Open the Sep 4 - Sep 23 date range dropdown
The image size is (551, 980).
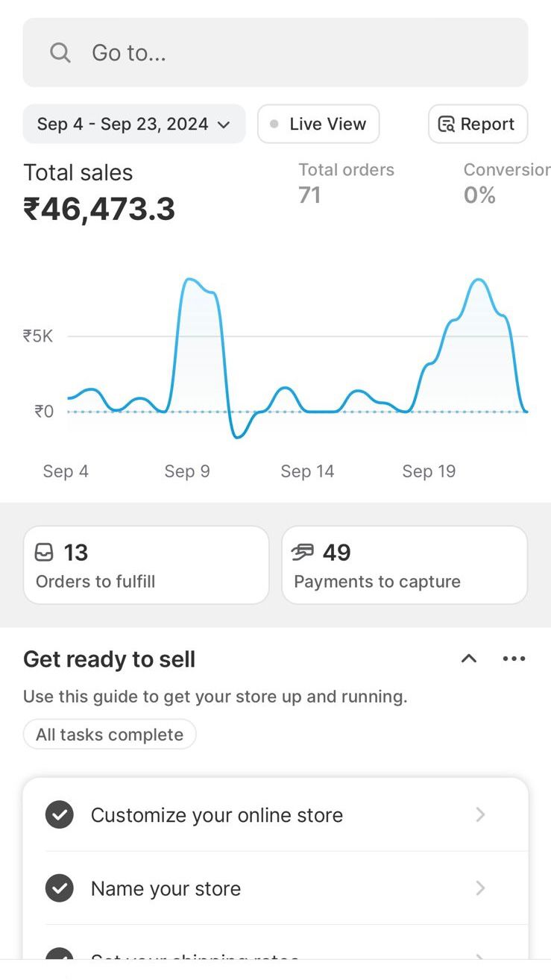pos(134,125)
